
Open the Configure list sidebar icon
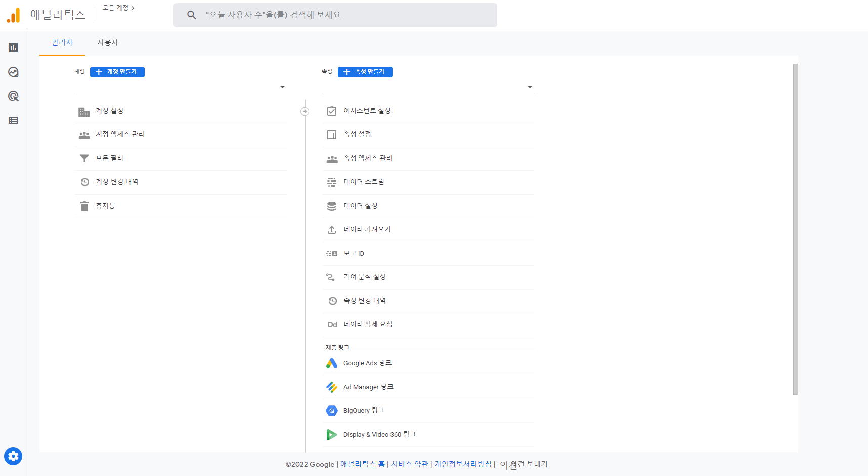coord(13,120)
